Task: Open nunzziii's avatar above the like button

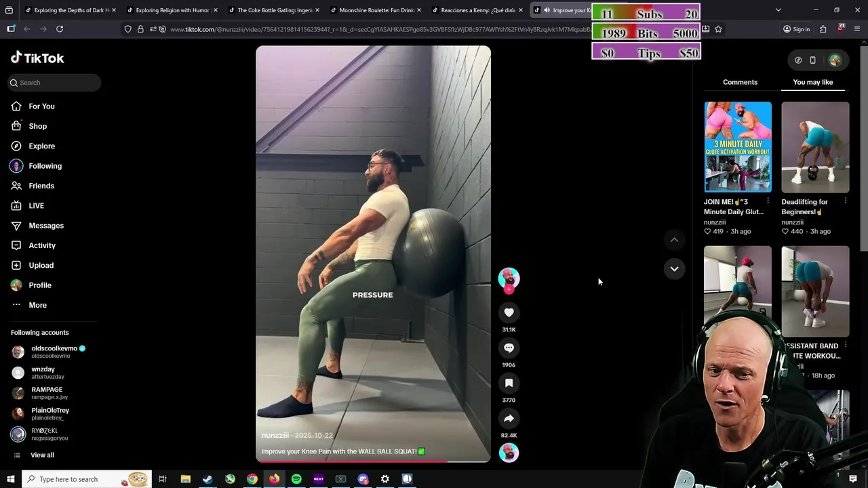Action: pos(509,277)
